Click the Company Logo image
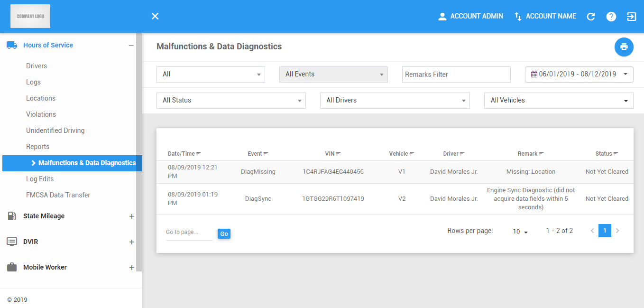Viewport: 644px width, 308px height. [x=30, y=16]
